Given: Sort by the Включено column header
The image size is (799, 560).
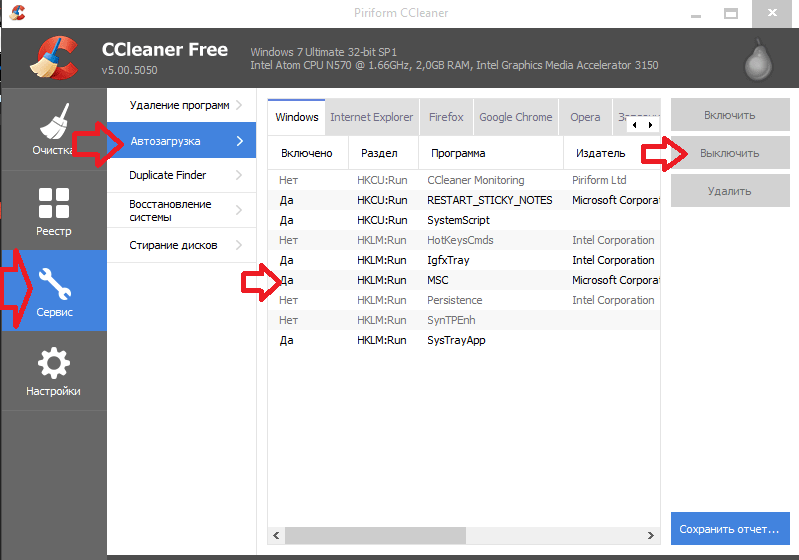Looking at the screenshot, I should pyautogui.click(x=307, y=153).
